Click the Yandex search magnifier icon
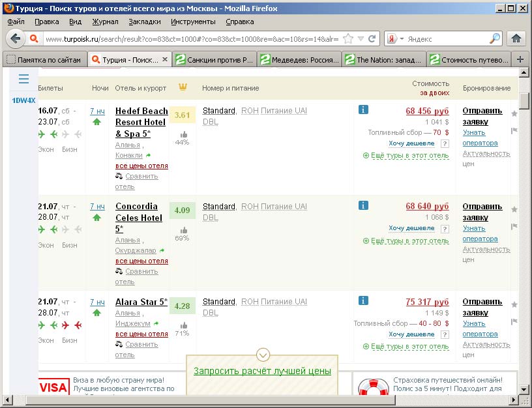532x408 pixels. (x=495, y=38)
